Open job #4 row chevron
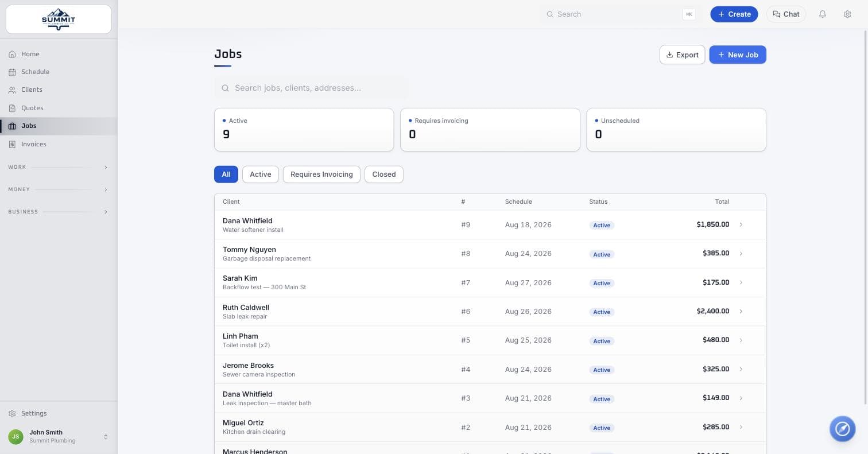The width and height of the screenshot is (868, 454). [x=741, y=369]
